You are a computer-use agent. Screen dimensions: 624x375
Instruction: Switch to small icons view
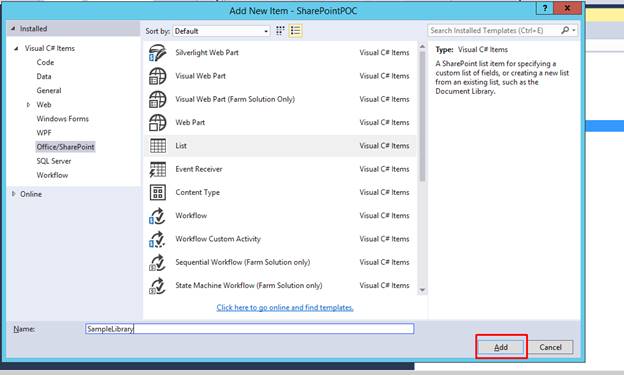(280, 31)
